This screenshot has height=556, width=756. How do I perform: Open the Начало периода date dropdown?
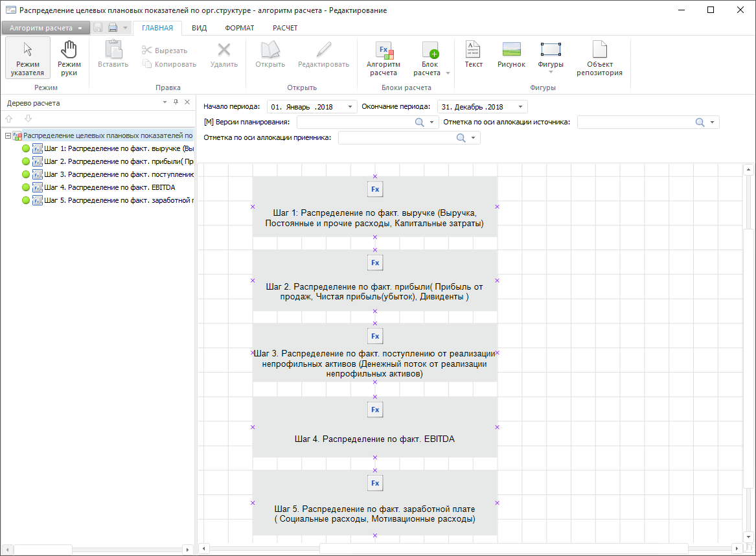350,107
